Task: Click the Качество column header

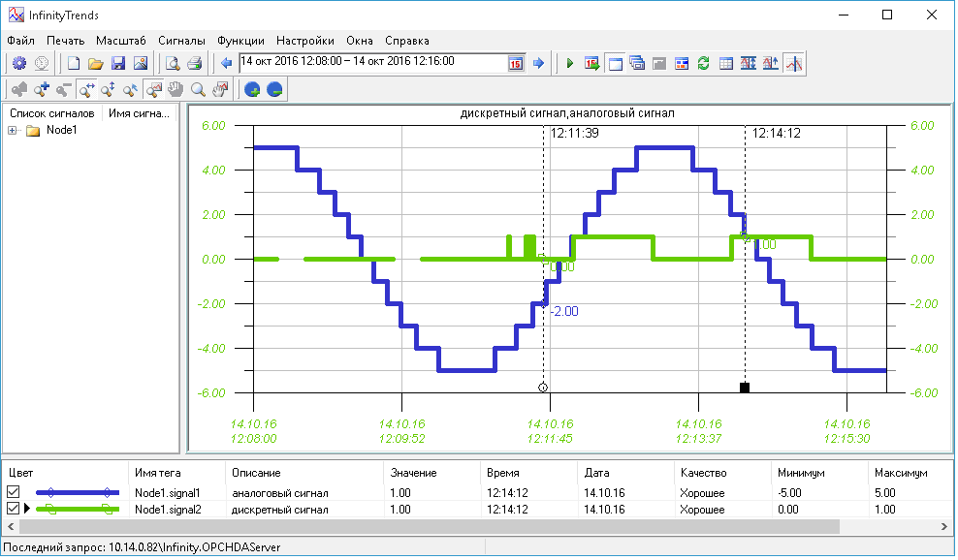Action: pyautogui.click(x=703, y=473)
